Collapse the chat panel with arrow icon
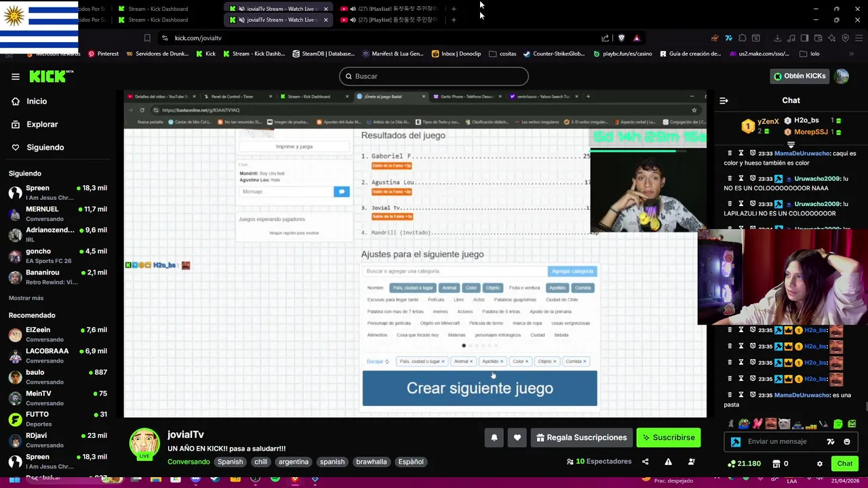Image resolution: width=868 pixels, height=488 pixels. (x=724, y=100)
